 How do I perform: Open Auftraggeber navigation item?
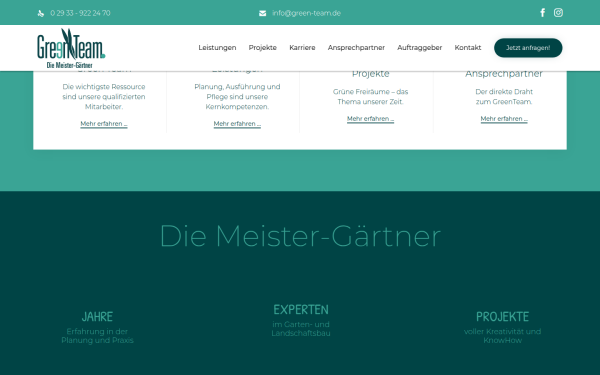pos(419,48)
